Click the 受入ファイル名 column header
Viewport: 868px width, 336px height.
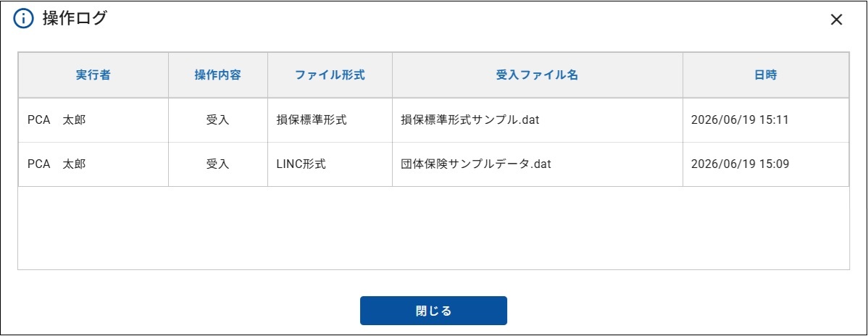(538, 75)
